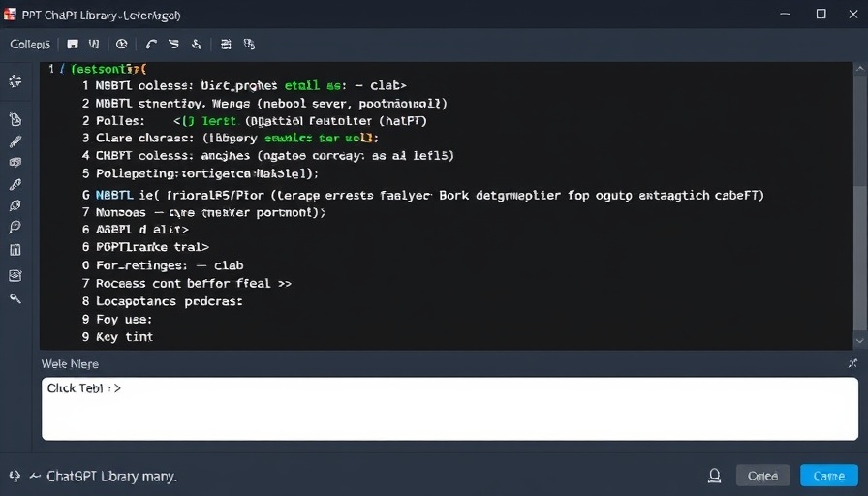Click the 'Wele Nlere' panel label
This screenshot has height=496, width=868.
click(70, 364)
